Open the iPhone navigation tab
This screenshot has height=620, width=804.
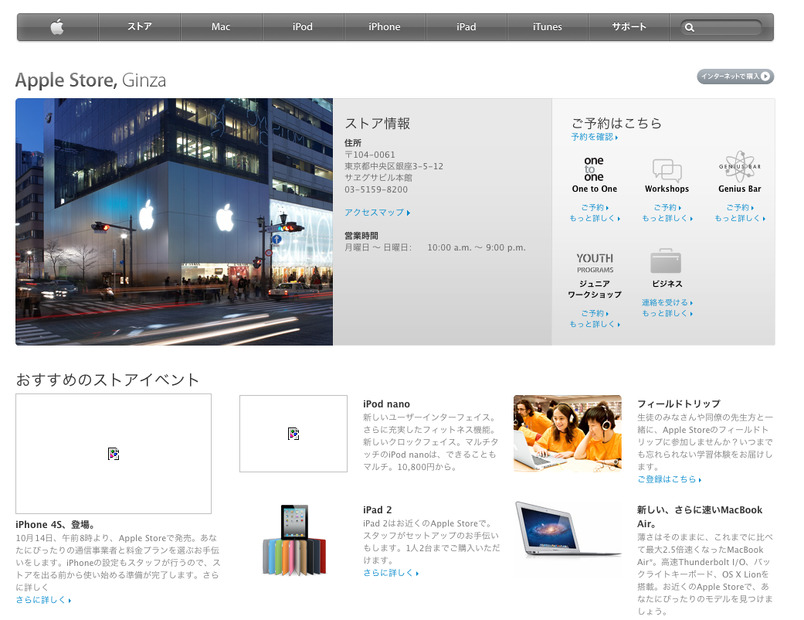[384, 27]
